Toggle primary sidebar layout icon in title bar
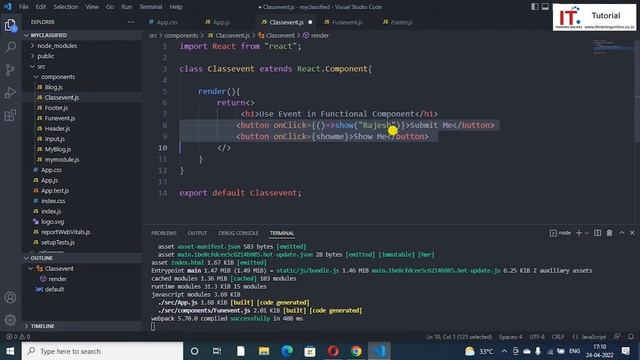 (x=535, y=7)
